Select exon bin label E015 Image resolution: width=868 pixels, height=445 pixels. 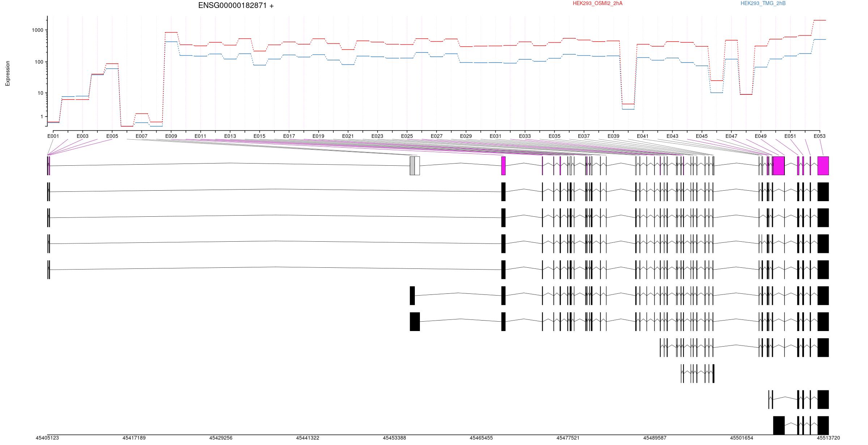(259, 136)
